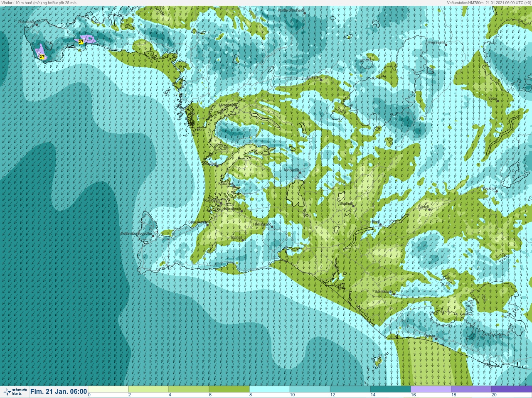This screenshot has width=532, height=398.
Task: Click the Bláfjöll station label
Action: [236, 238]
